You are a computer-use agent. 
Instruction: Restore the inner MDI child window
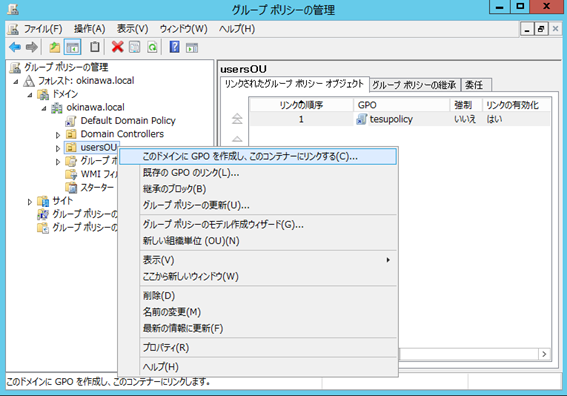[541, 29]
